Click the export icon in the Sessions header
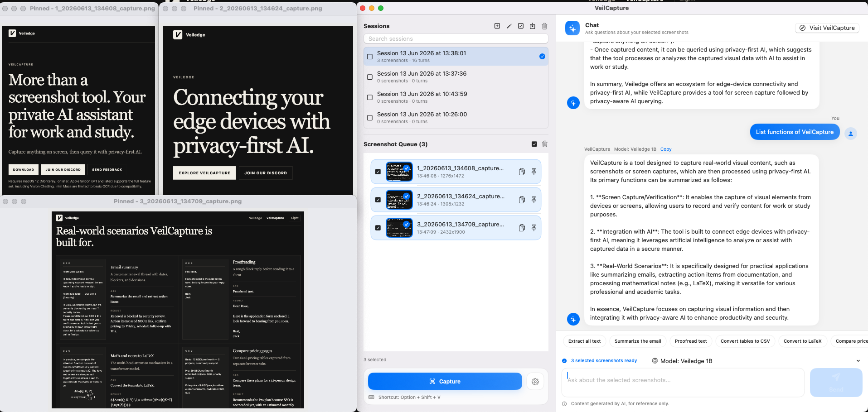Viewport: 868px width, 412px height. (x=533, y=26)
